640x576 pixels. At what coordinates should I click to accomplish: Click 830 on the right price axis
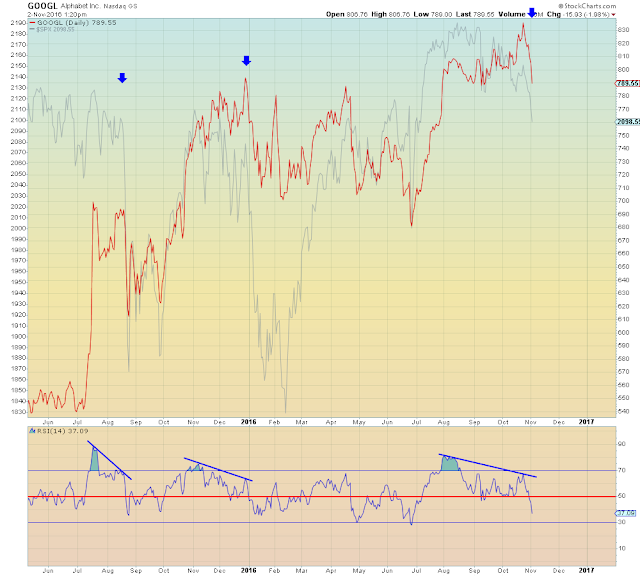pos(623,30)
